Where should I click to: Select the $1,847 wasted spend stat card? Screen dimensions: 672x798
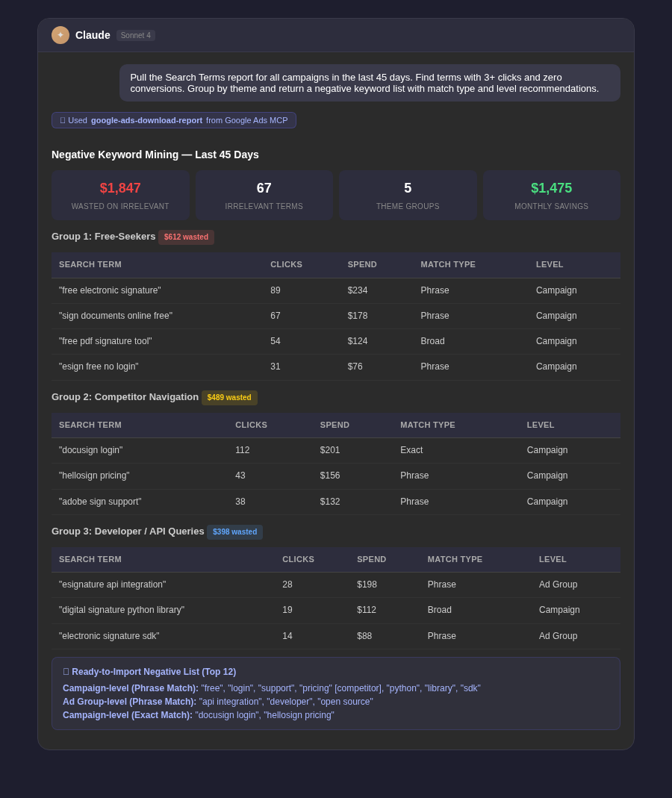click(120, 195)
